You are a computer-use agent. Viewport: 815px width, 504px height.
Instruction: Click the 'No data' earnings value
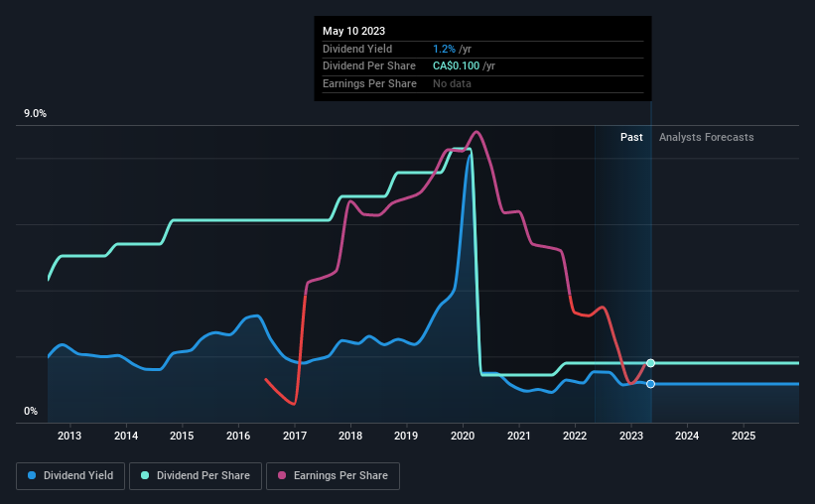(453, 83)
